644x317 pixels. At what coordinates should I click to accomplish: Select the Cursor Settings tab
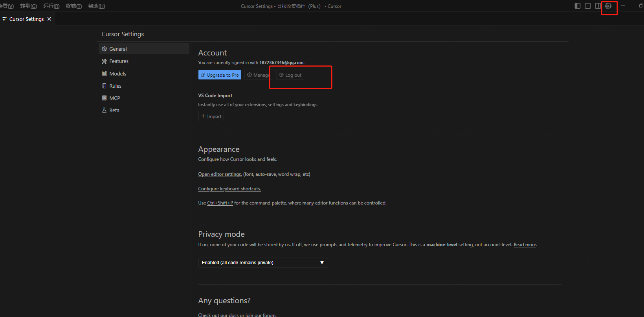(x=27, y=19)
